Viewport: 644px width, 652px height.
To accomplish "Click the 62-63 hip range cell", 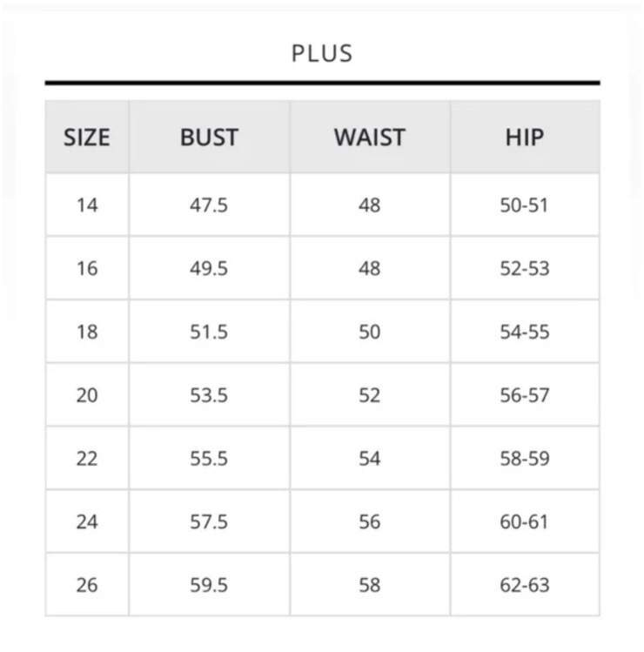I will [x=525, y=585].
